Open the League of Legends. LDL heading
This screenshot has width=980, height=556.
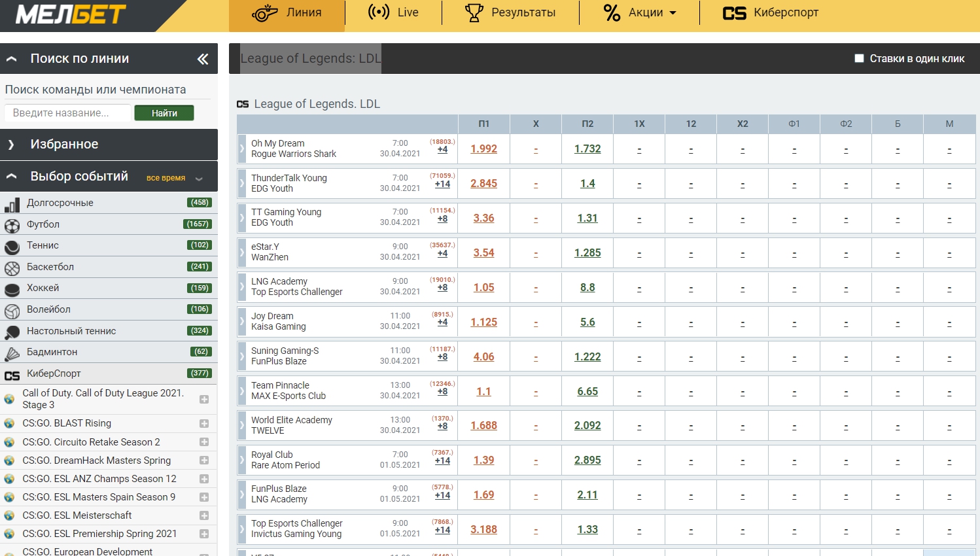click(x=317, y=104)
